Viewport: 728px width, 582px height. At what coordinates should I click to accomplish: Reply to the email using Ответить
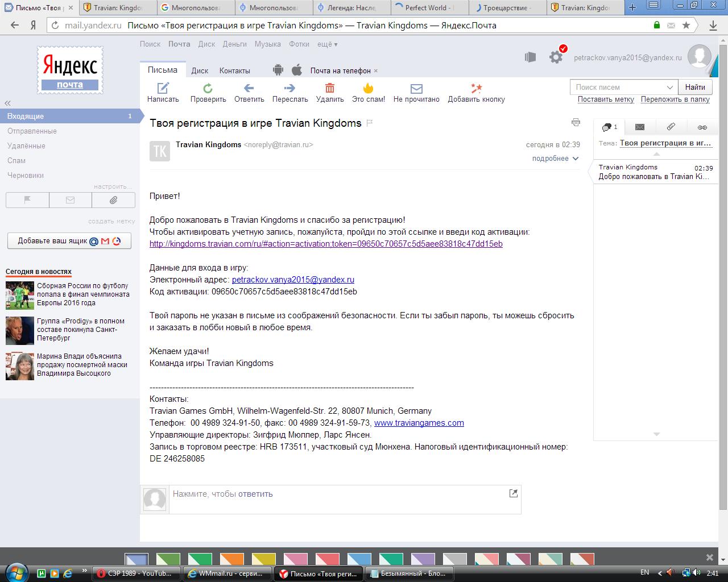249,93
